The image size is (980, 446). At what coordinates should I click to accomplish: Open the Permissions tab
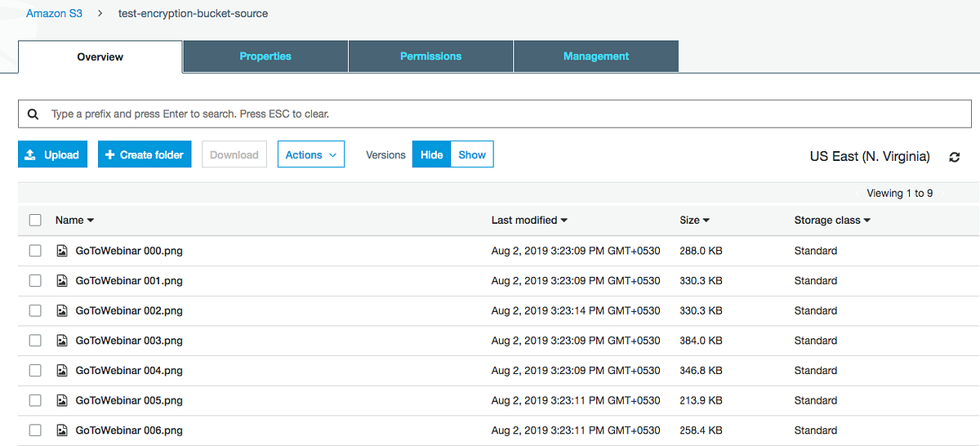[430, 56]
